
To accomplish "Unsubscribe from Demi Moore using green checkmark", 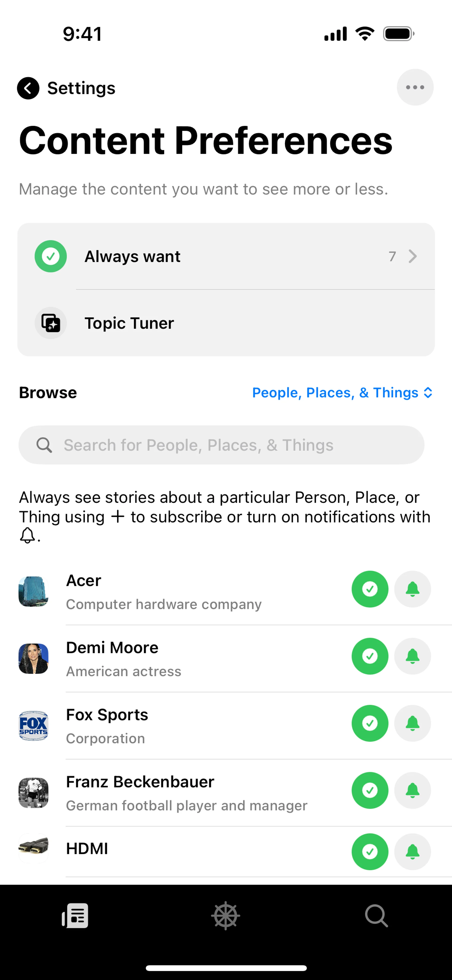I will [x=370, y=656].
